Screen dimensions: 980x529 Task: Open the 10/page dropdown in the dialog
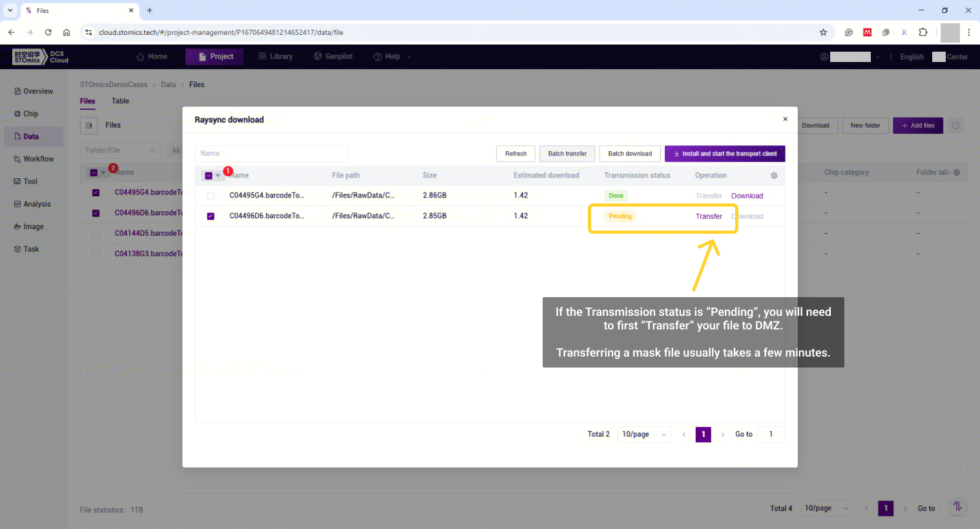point(644,435)
